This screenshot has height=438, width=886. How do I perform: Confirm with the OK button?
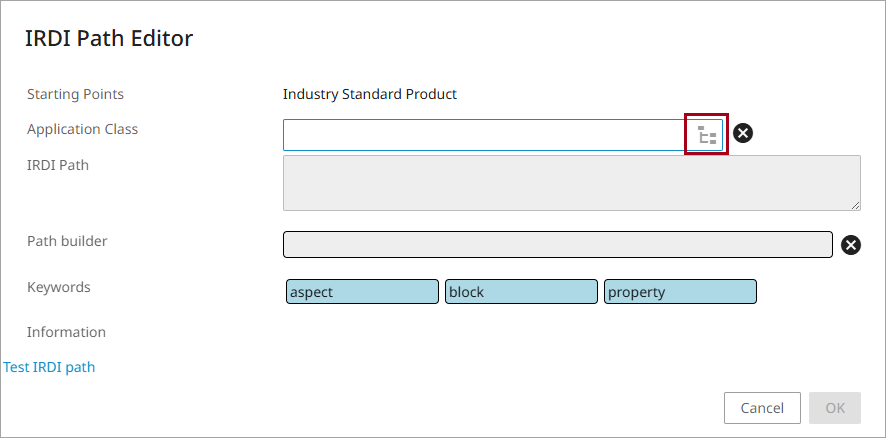[x=834, y=408]
